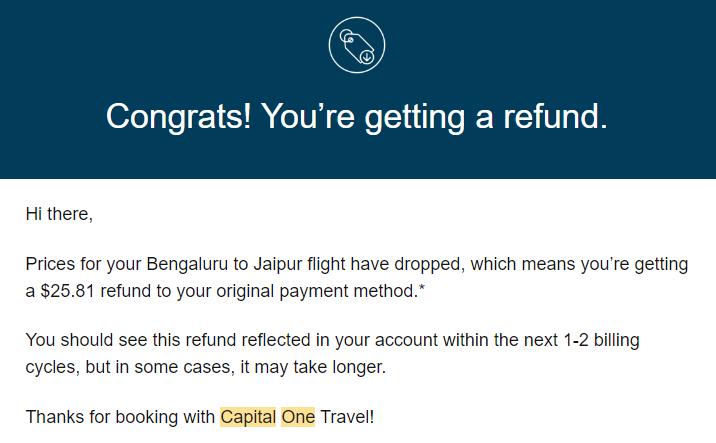Click the down-arrow badge on the tag icon

[x=367, y=57]
